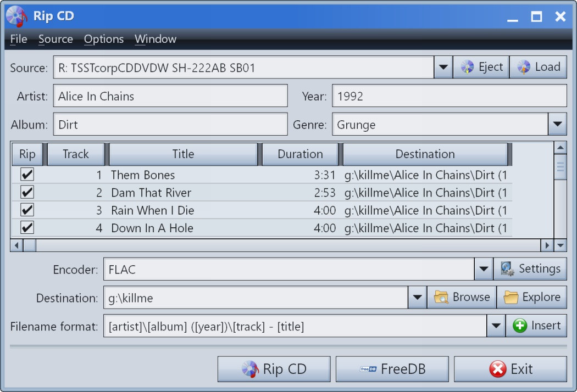
Task: Click the open folder icon on Explore button
Action: tap(511, 297)
